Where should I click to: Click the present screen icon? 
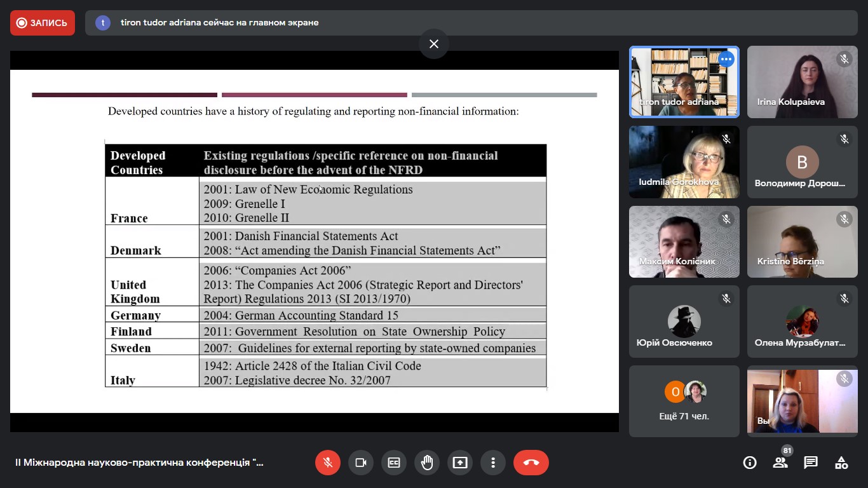460,463
